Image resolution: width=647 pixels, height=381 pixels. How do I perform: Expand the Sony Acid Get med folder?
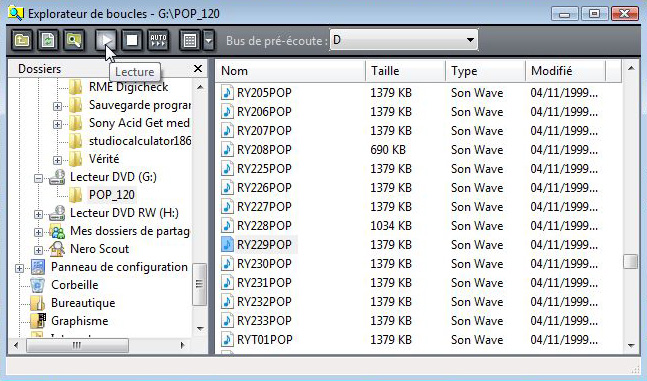pos(57,124)
